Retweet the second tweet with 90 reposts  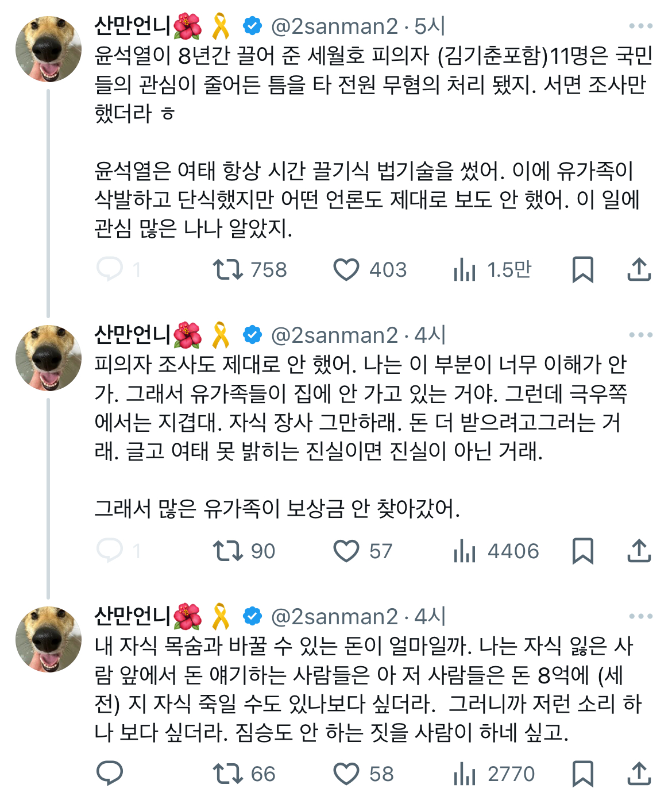(x=228, y=551)
